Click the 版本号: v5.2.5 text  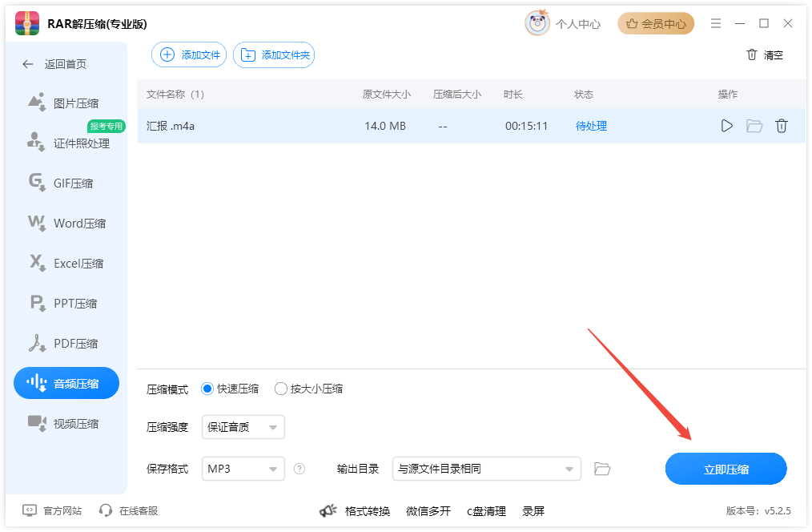pyautogui.click(x=758, y=510)
